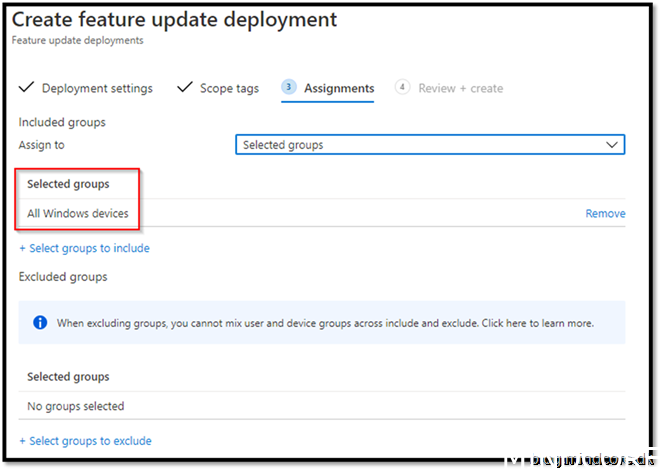Switch to the Scope tags tab
This screenshot has height=470, width=661.
point(229,88)
